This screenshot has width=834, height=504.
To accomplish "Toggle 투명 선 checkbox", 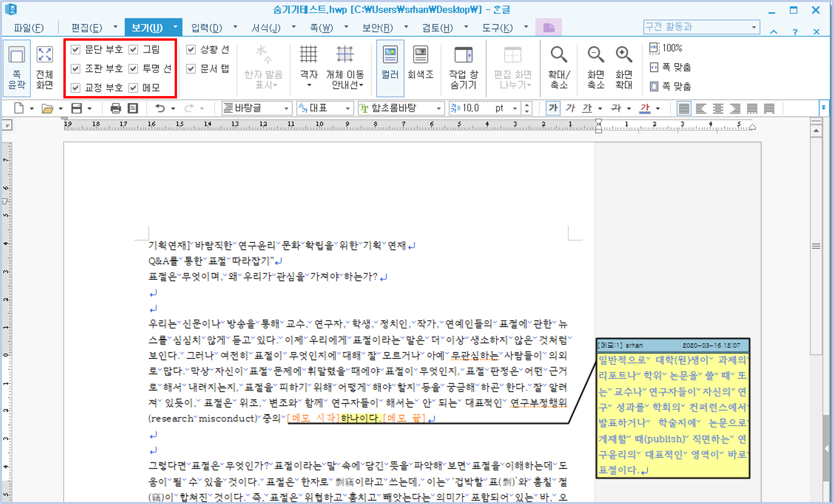I will click(x=133, y=69).
